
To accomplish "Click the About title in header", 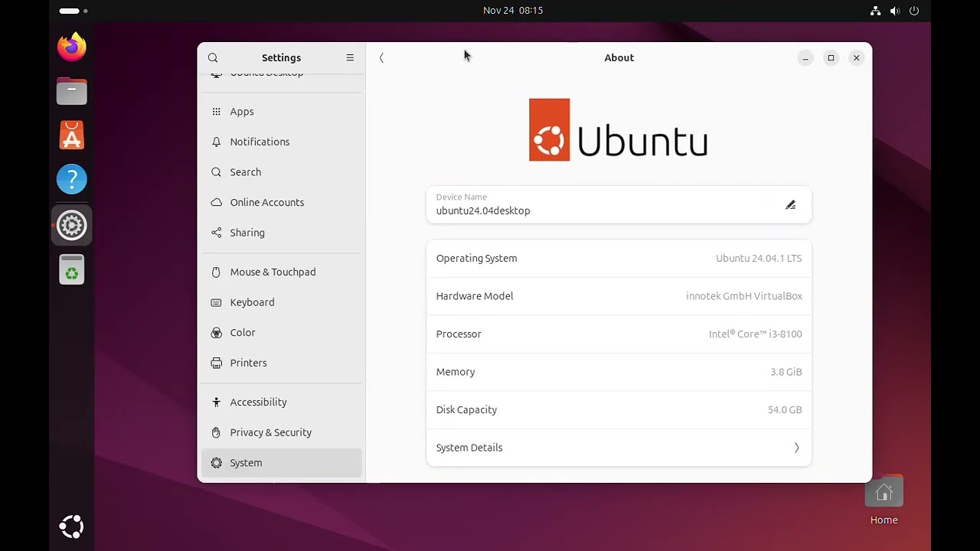I will [x=619, y=57].
